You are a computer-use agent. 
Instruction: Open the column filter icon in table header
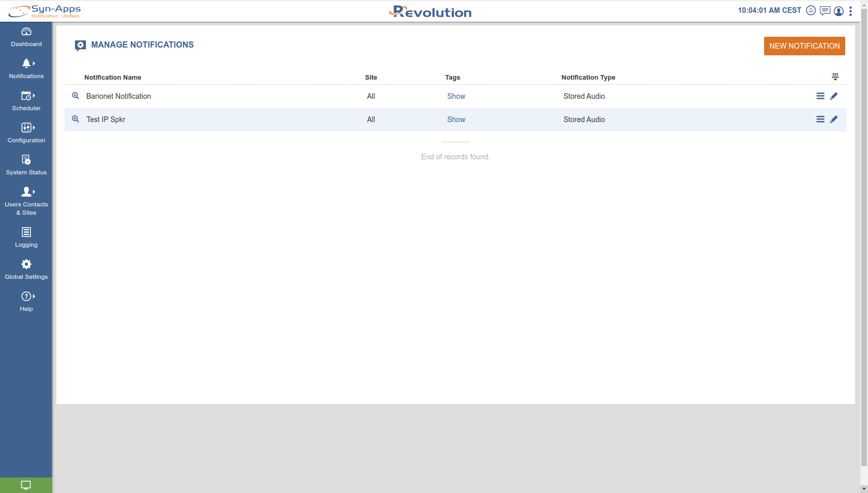(835, 77)
